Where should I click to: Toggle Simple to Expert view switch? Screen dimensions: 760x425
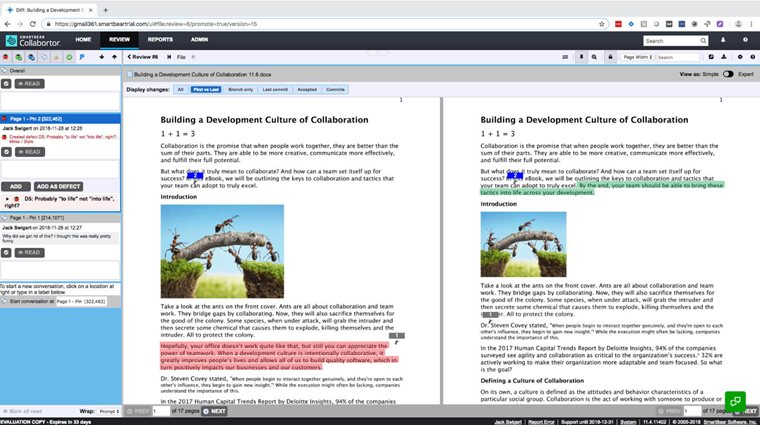pos(728,74)
